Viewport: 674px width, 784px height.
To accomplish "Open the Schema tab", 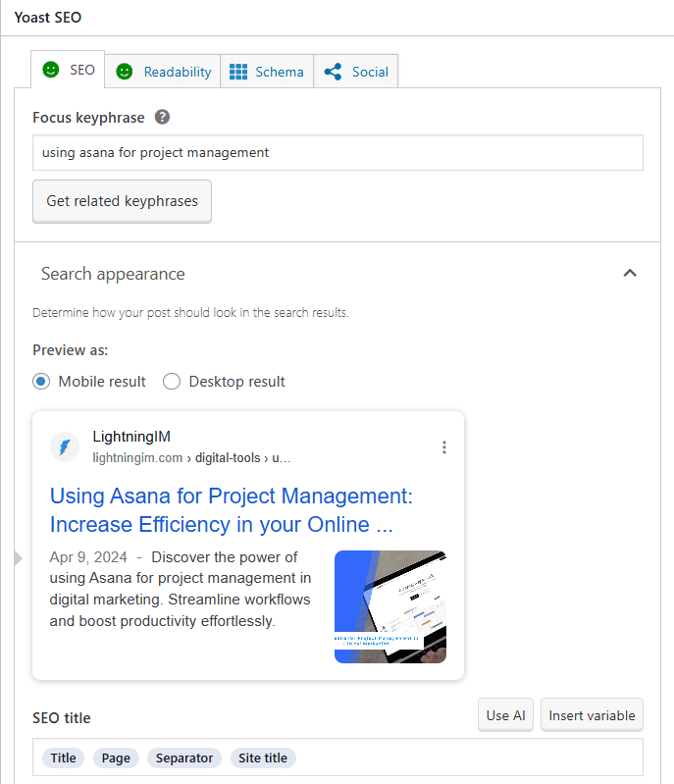I will (267, 72).
